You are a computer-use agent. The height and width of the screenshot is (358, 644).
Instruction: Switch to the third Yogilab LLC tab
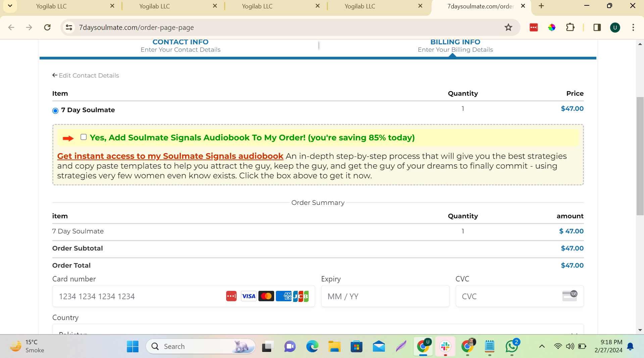(257, 6)
